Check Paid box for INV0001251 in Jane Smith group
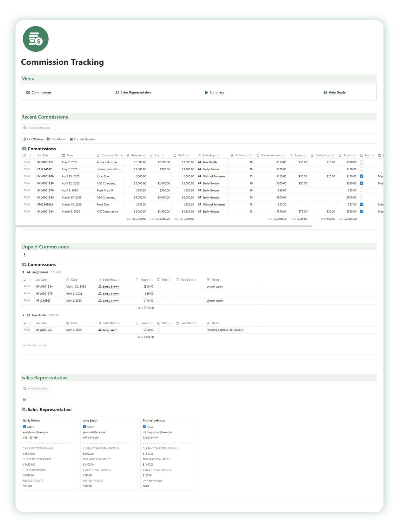This screenshot has height=532, width=399. (x=159, y=330)
